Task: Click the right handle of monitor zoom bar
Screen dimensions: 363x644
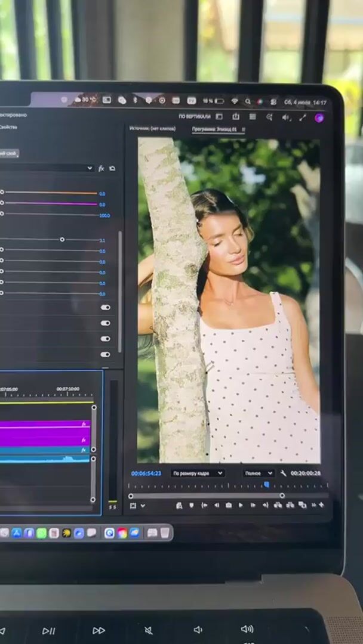Action: [x=282, y=496]
